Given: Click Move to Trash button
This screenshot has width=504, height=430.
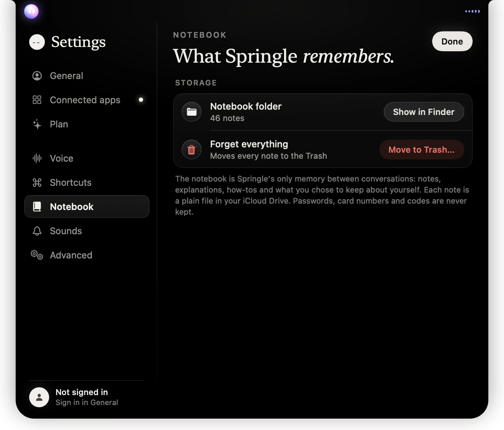Looking at the screenshot, I should tap(421, 150).
